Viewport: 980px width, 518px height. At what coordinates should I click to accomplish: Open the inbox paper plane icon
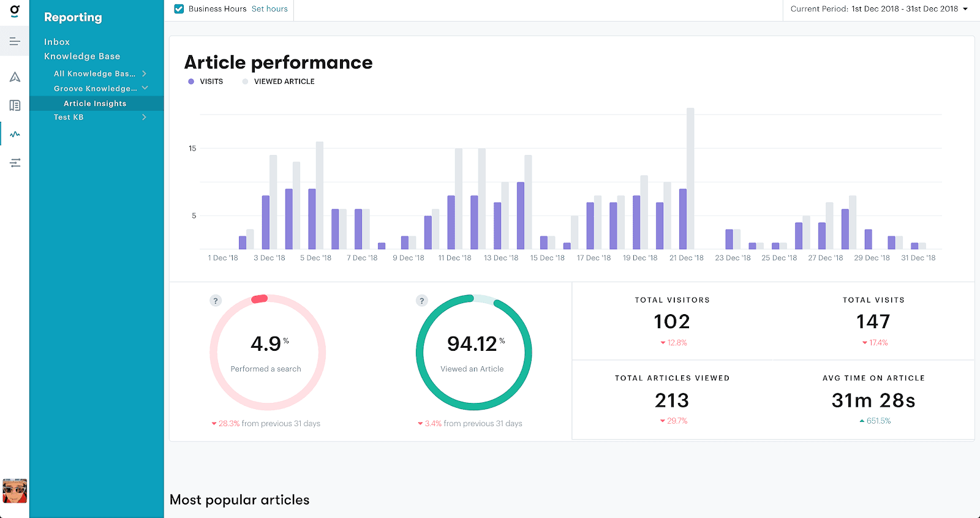tap(15, 77)
